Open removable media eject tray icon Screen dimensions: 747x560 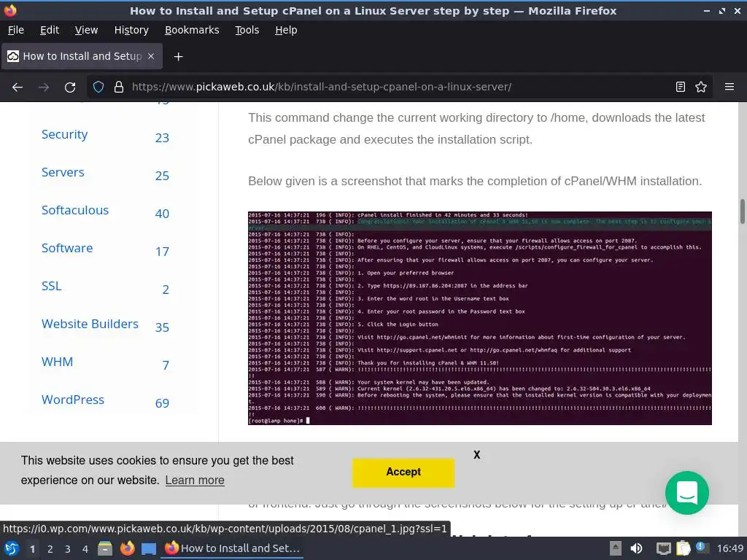click(x=616, y=548)
